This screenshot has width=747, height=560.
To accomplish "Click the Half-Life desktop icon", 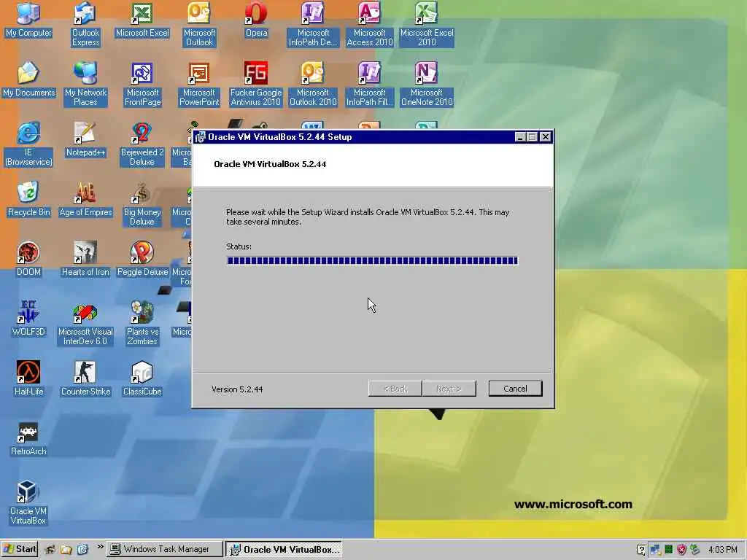I will tap(28, 378).
